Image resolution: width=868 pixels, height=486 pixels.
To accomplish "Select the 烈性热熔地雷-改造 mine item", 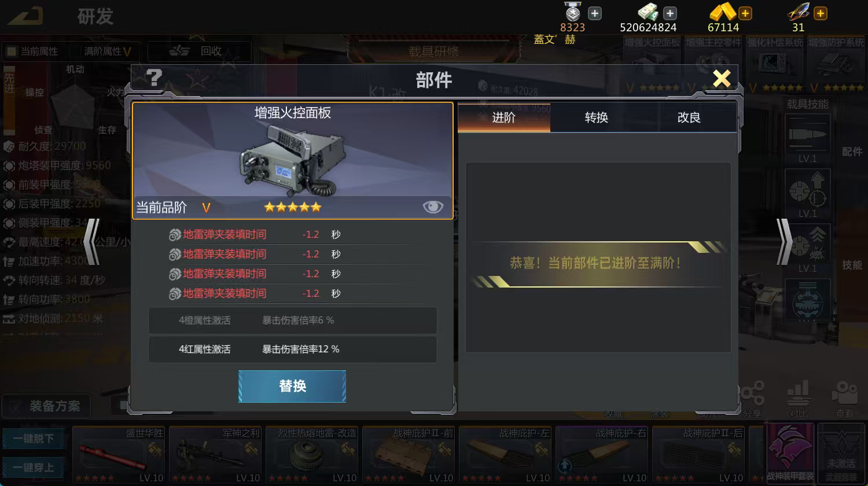I will pyautogui.click(x=312, y=455).
